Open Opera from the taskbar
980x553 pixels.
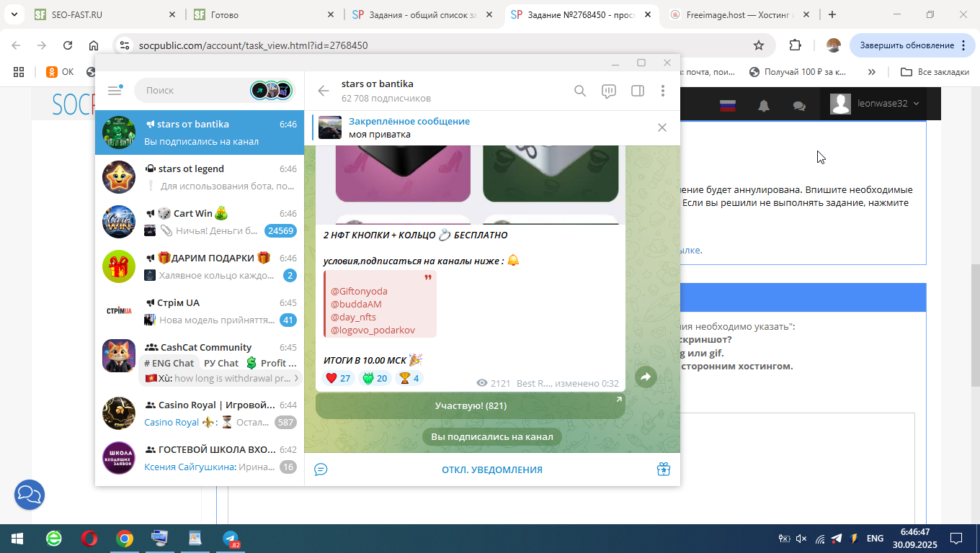[x=89, y=538]
